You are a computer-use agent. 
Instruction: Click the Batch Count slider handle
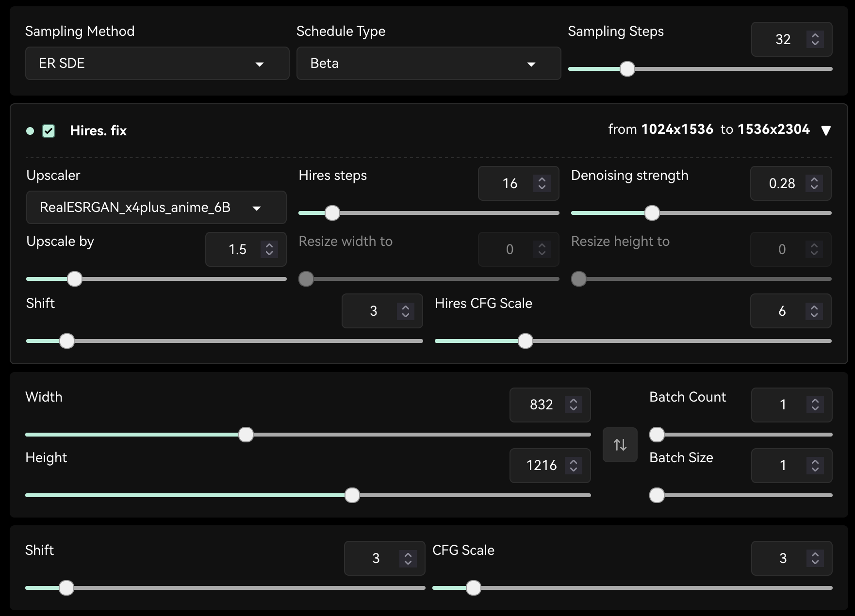pyautogui.click(x=657, y=435)
